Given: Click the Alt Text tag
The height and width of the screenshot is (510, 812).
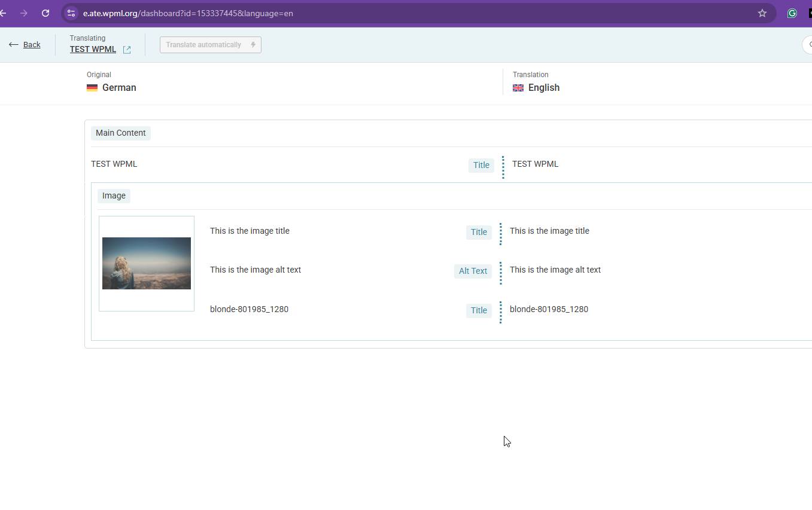Looking at the screenshot, I should click(x=473, y=271).
